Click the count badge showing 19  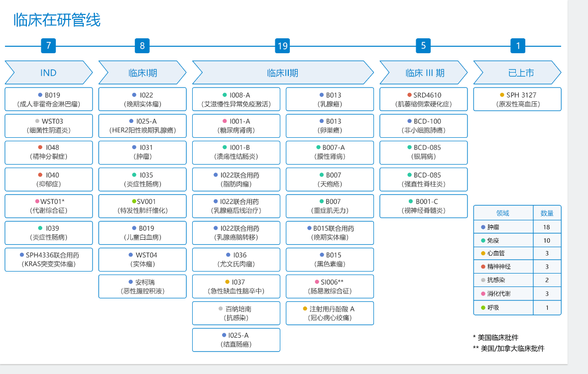pyautogui.click(x=282, y=46)
